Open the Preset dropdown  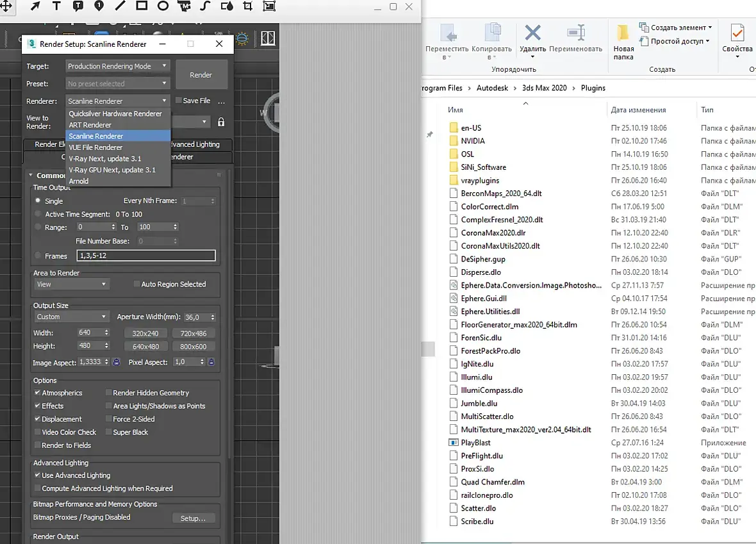pos(117,83)
